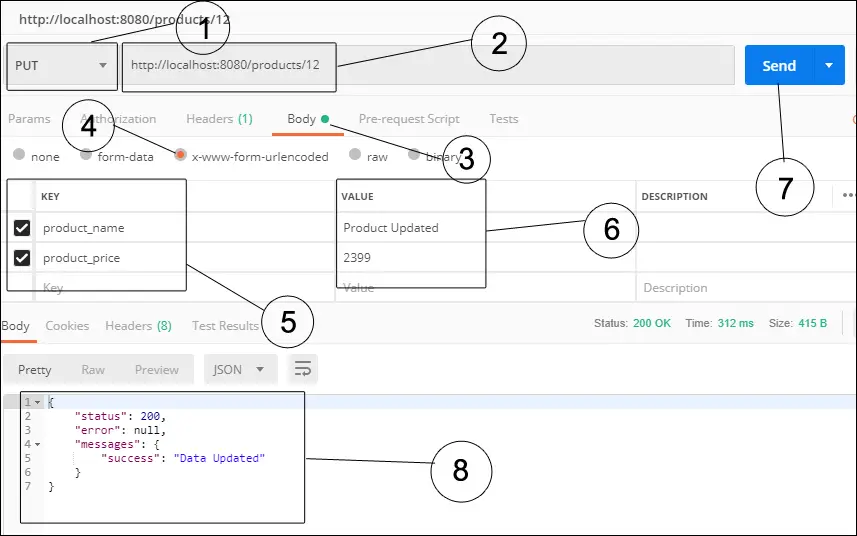
Task: Open the PUT method dropdown
Action: tap(62, 66)
